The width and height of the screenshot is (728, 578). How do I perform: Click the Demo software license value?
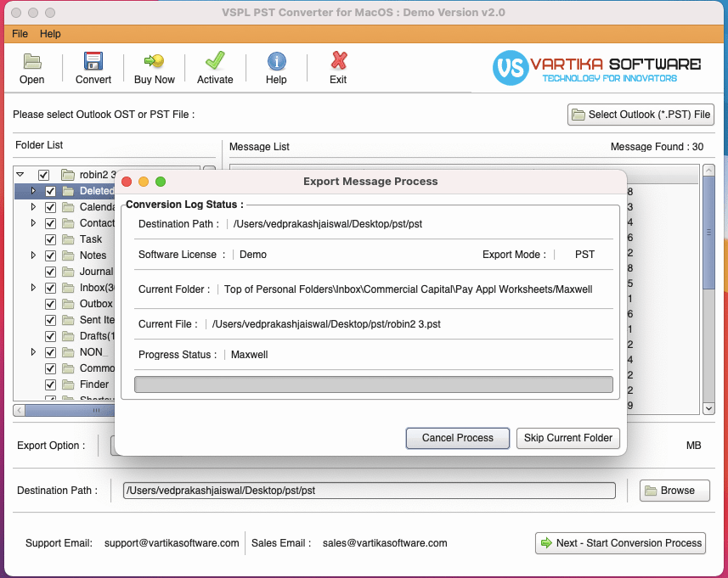253,255
